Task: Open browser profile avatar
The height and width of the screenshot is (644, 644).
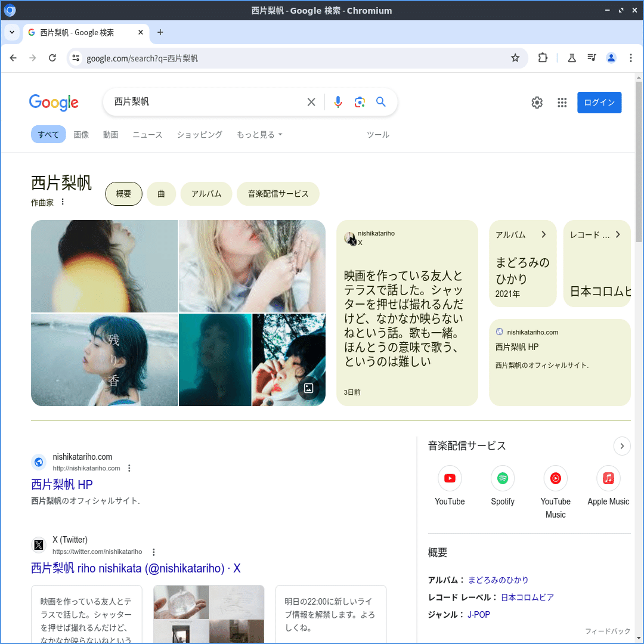Action: [x=611, y=58]
